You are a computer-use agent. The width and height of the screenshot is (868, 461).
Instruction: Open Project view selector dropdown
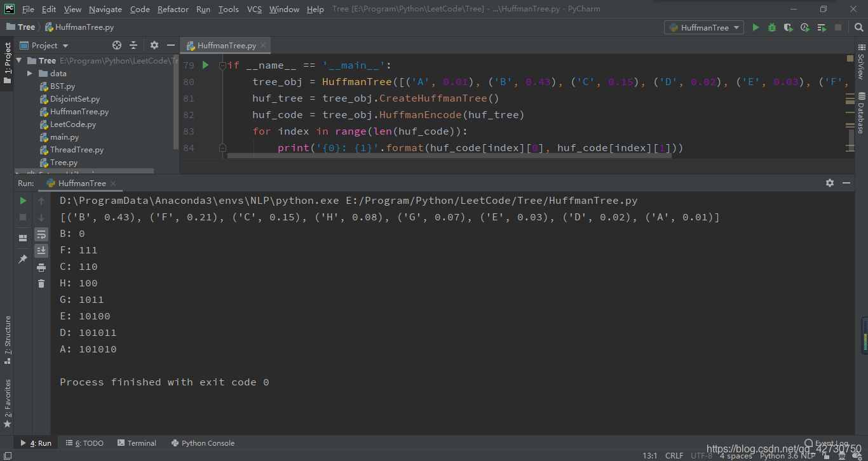coord(50,46)
